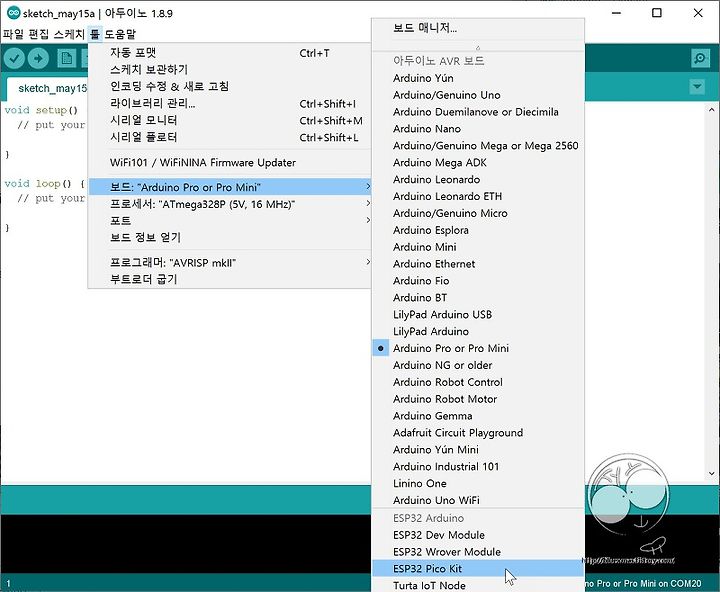The width and height of the screenshot is (720, 592).
Task: Select Arduino Mega ADK board
Action: (x=478, y=163)
